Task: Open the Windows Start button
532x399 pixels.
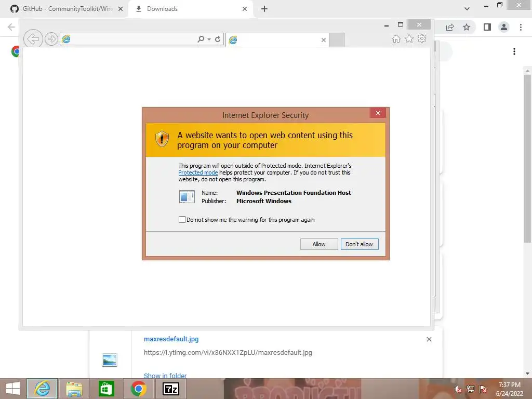Action: 13,389
